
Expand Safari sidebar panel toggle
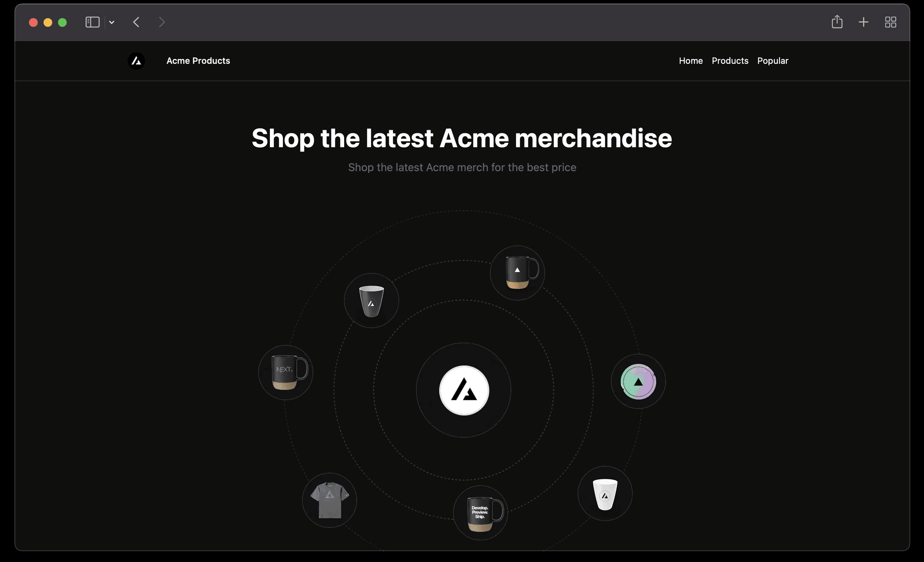pos(92,22)
